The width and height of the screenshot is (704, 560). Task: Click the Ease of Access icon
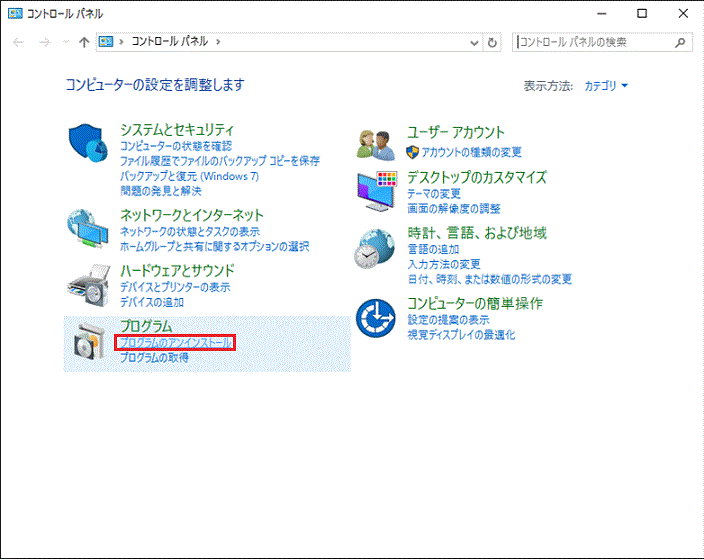375,318
